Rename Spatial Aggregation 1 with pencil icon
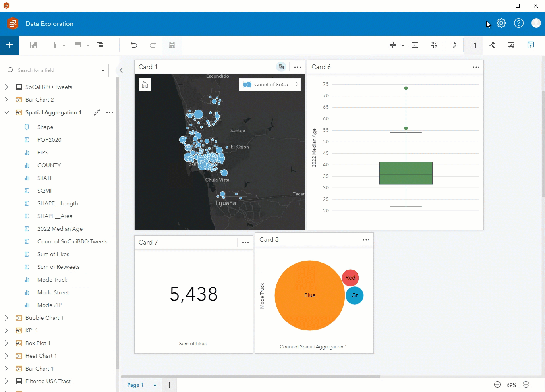 [x=97, y=112]
